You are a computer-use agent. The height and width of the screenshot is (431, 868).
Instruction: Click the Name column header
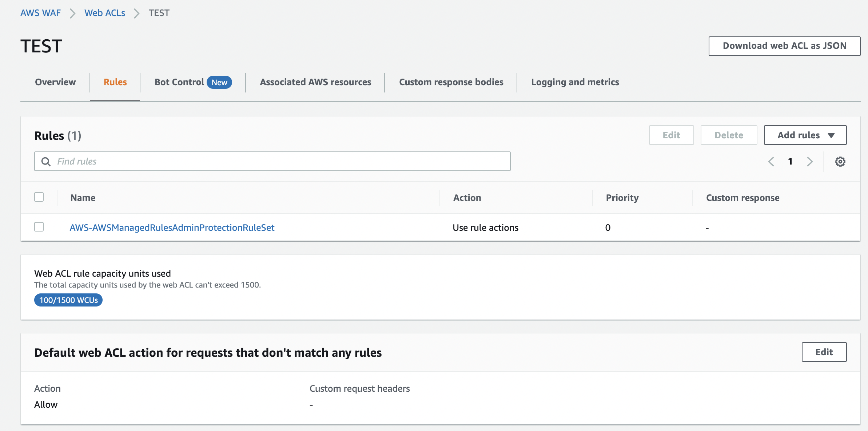[83, 198]
